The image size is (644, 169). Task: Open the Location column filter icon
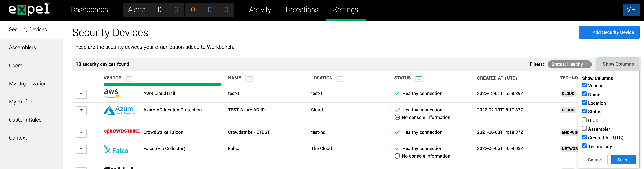pyautogui.click(x=340, y=78)
